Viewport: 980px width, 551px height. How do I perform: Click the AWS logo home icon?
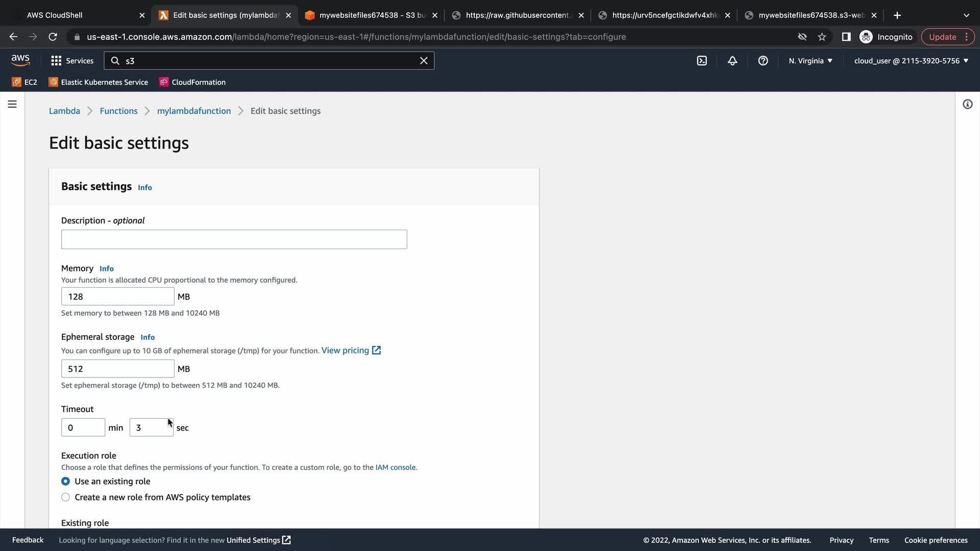[20, 60]
